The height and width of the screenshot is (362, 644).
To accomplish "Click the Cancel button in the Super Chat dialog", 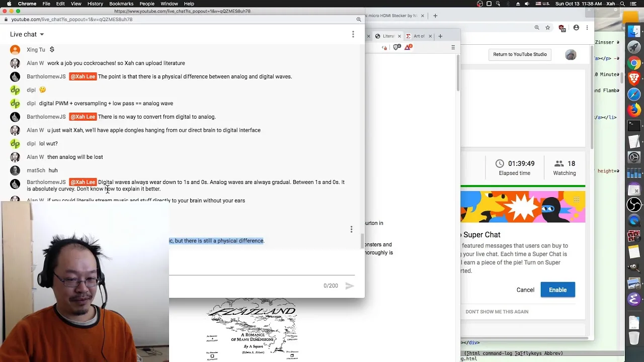I will point(525,290).
